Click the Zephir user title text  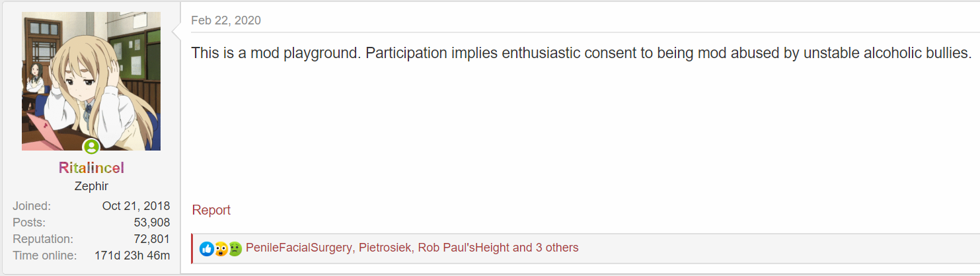[91, 187]
